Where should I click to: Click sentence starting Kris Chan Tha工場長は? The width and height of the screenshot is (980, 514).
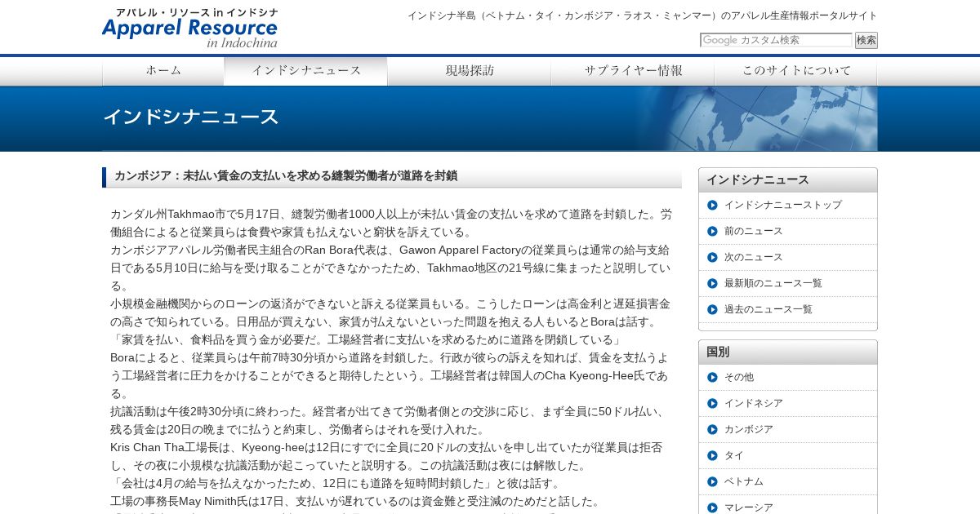coord(388,456)
